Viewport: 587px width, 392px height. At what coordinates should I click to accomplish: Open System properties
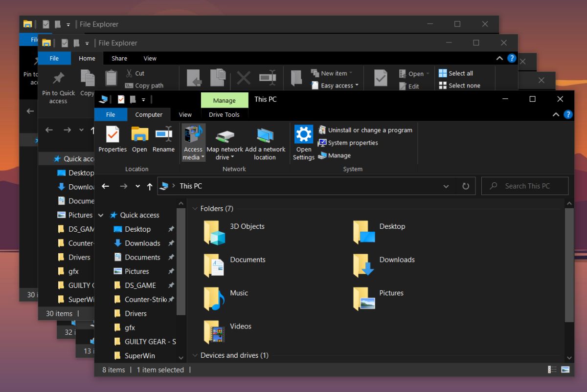click(348, 143)
